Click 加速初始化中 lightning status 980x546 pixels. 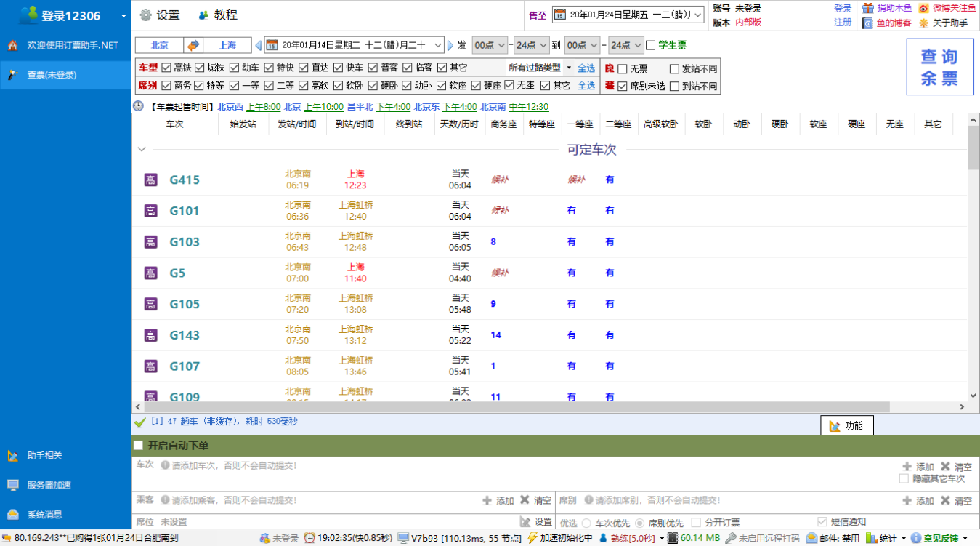[559, 539]
